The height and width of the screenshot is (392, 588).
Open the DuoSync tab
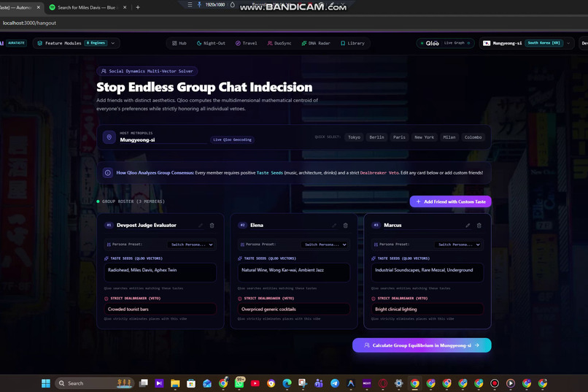pos(279,43)
